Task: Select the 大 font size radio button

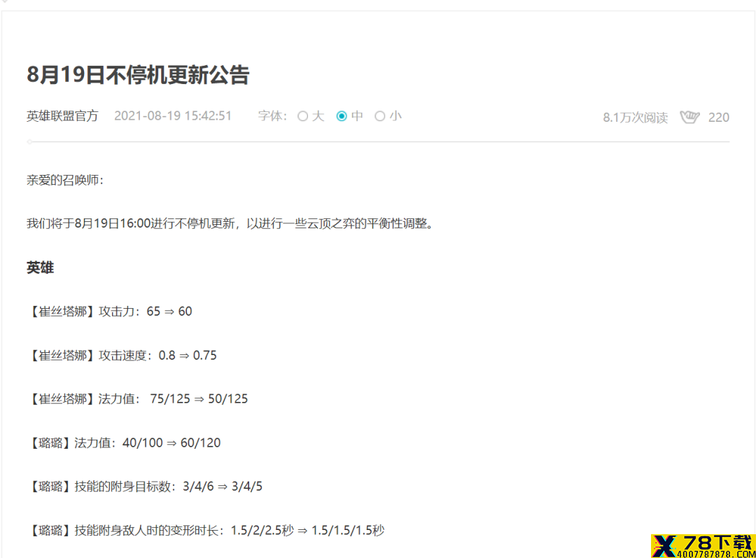Action: pos(303,116)
